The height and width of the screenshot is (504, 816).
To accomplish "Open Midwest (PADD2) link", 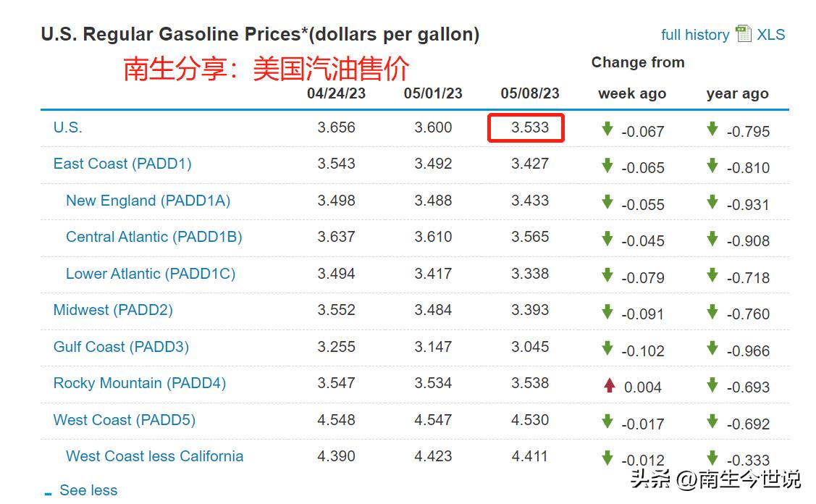I will click(113, 310).
